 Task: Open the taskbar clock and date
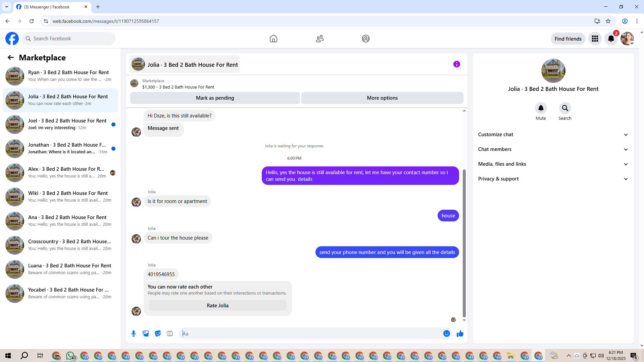point(615,356)
